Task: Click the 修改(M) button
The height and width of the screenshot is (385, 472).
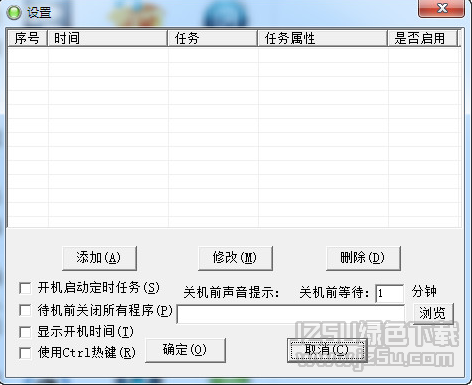Action: (235, 258)
